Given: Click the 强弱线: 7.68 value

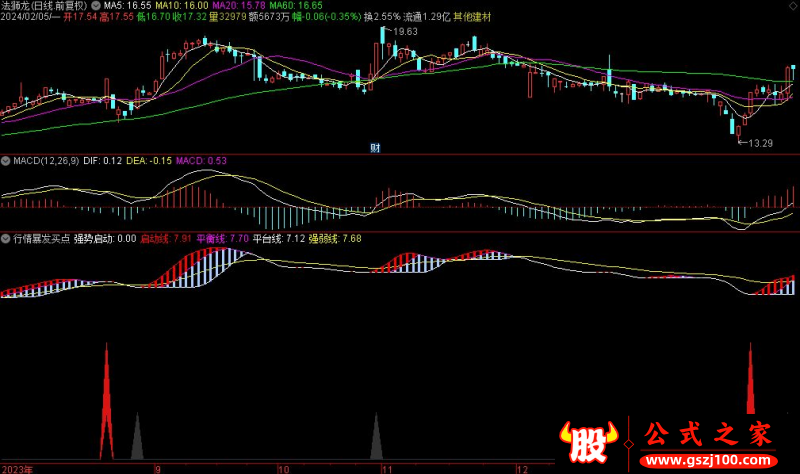Looking at the screenshot, I should pyautogui.click(x=335, y=239).
